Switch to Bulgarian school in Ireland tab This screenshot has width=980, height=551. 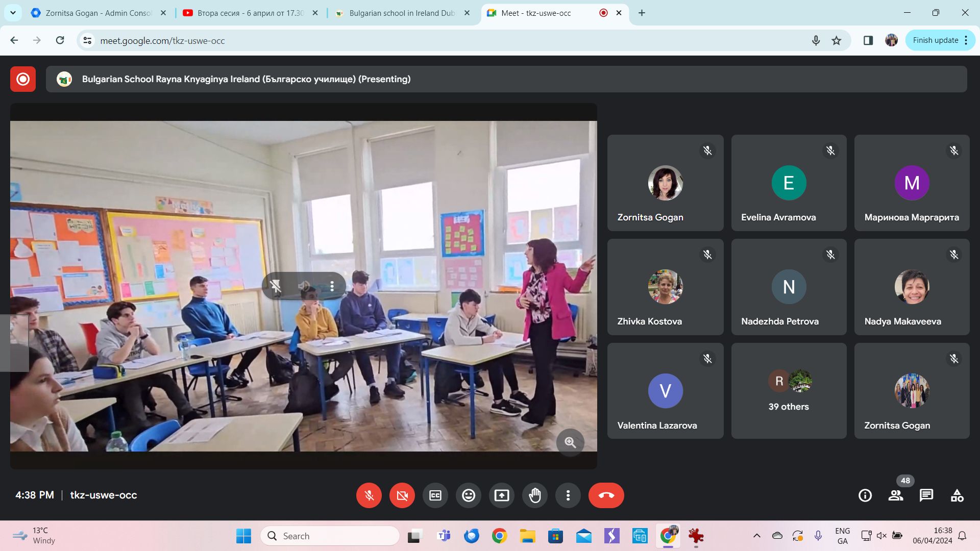click(401, 13)
